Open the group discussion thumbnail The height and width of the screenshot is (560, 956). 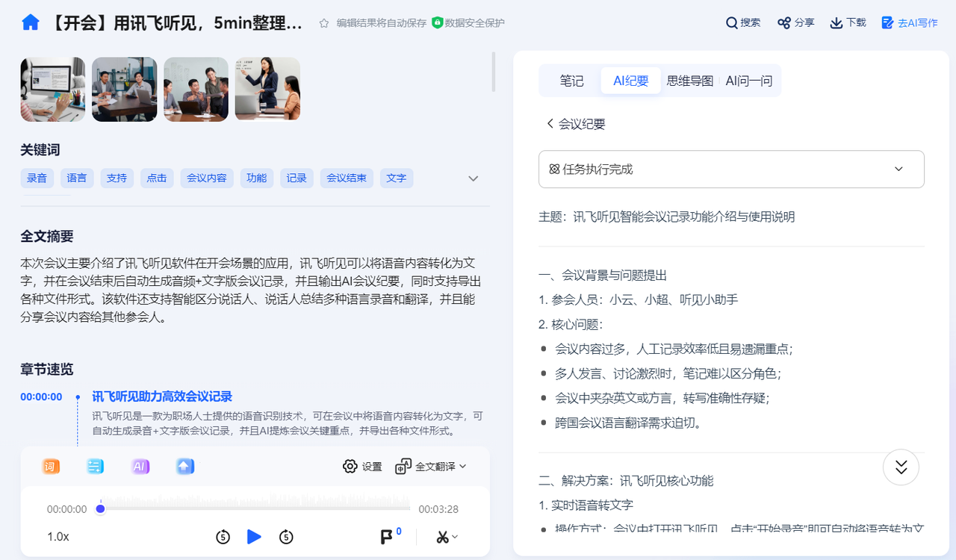(x=196, y=89)
